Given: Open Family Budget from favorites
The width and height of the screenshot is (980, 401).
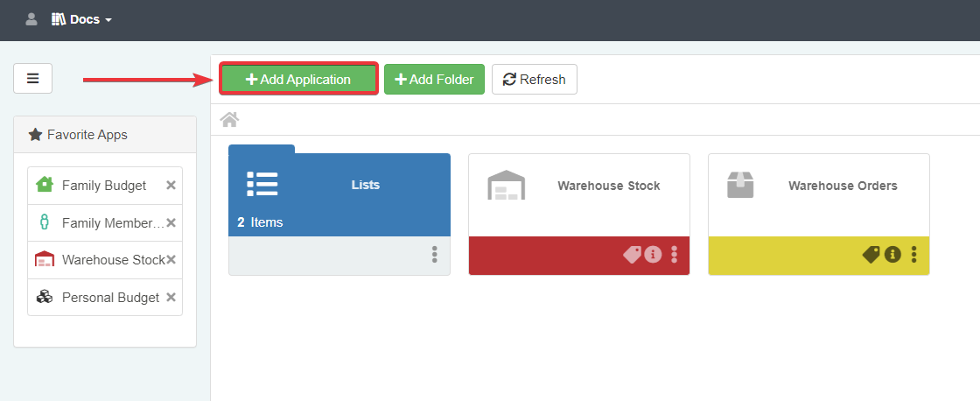Looking at the screenshot, I should tap(103, 186).
